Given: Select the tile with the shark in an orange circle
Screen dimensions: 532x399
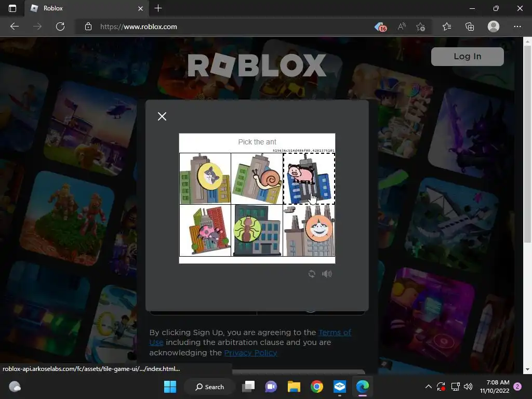Looking at the screenshot, I should pos(309,230).
